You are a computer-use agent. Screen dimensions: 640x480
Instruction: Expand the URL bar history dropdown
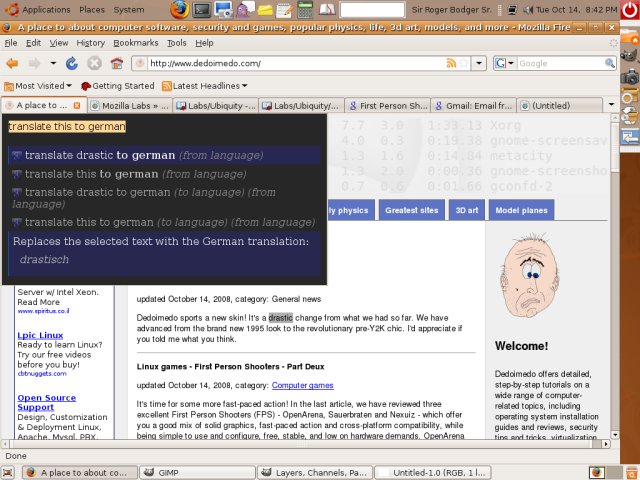(479, 63)
